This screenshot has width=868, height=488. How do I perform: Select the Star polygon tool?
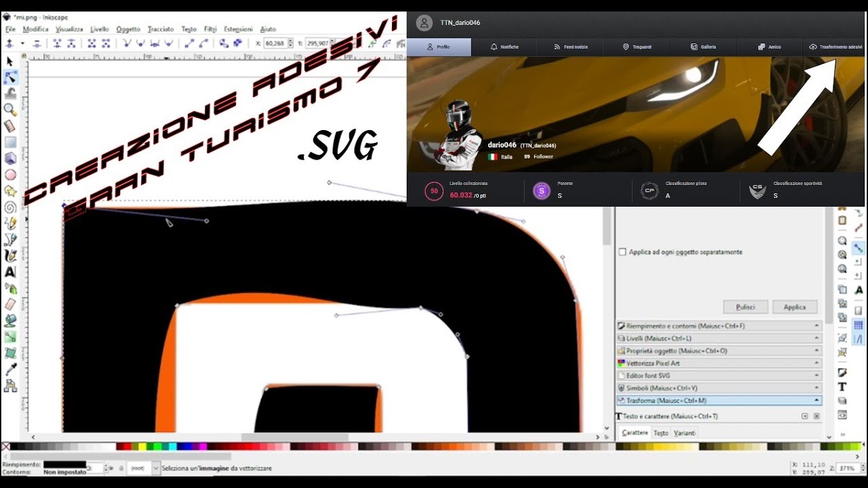[9, 191]
